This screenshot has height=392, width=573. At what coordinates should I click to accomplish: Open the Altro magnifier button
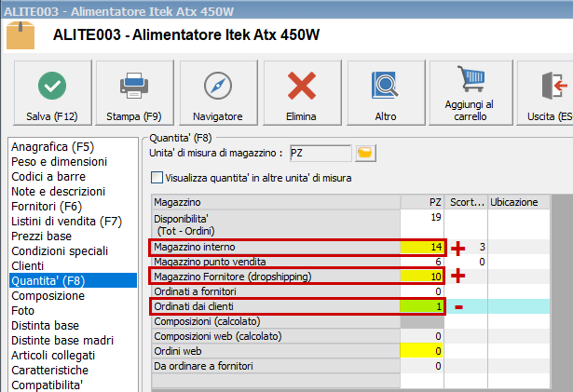[x=386, y=93]
